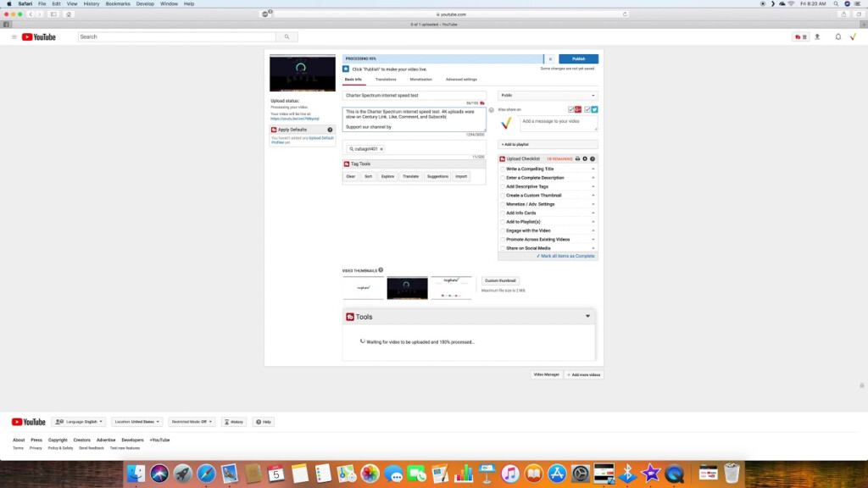Collapse the Tools panel arrow
This screenshot has height=488, width=868.
587,317
